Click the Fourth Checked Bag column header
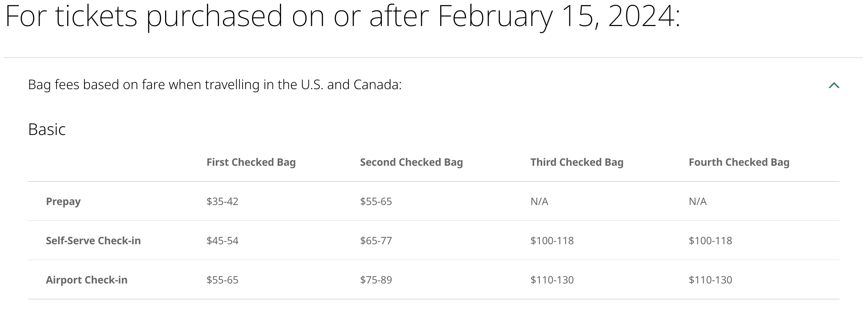This screenshot has height=311, width=868. click(739, 162)
